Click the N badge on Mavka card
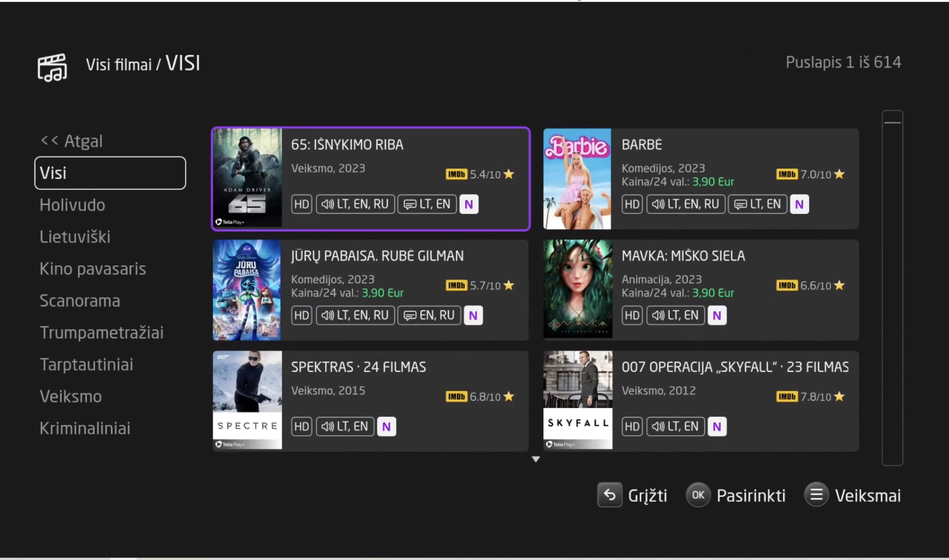The image size is (949, 560). pyautogui.click(x=717, y=315)
